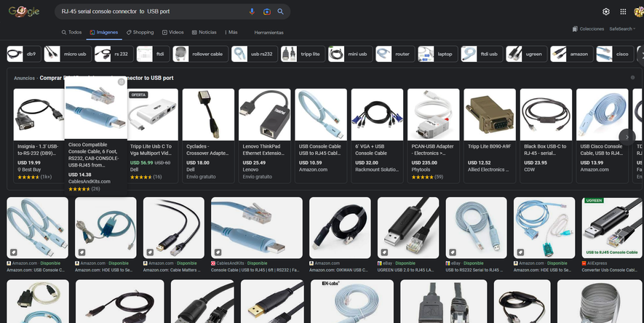Switch to the Videos tab
This screenshot has width=644, height=323.
click(173, 32)
